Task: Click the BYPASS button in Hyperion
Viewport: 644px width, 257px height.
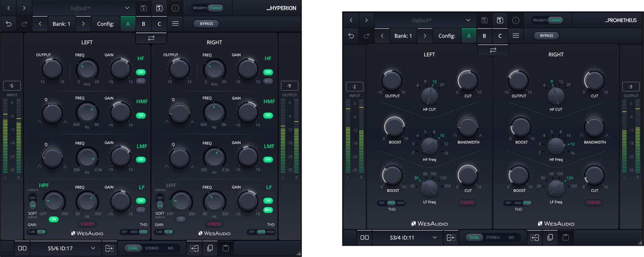Action: point(206,24)
